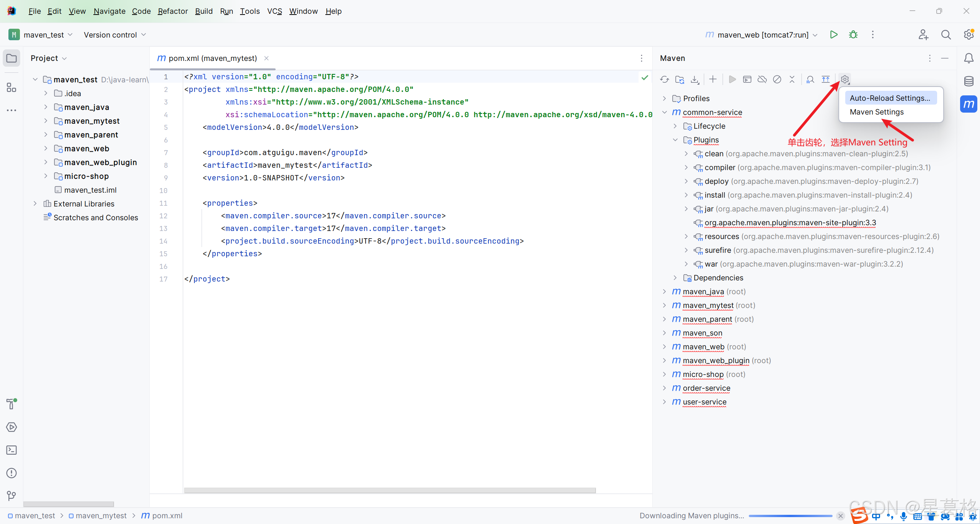Click editor inspection green checkmark
The image size is (980, 524).
pyautogui.click(x=645, y=77)
